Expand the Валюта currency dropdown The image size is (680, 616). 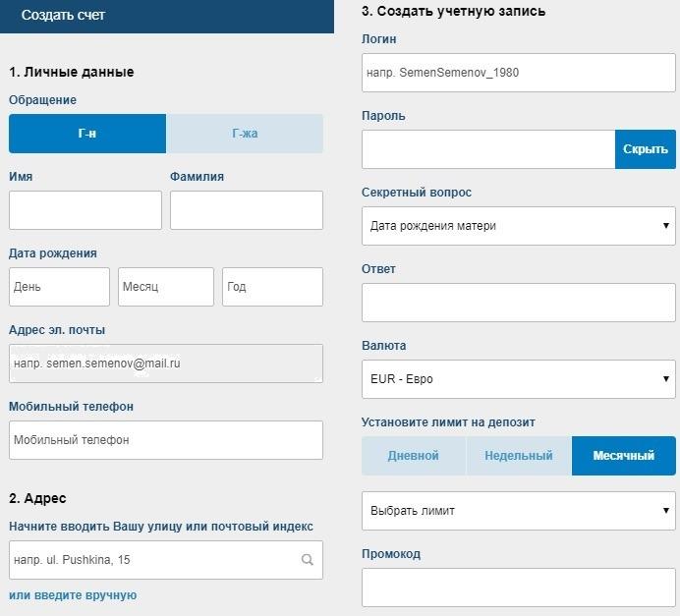tap(518, 379)
